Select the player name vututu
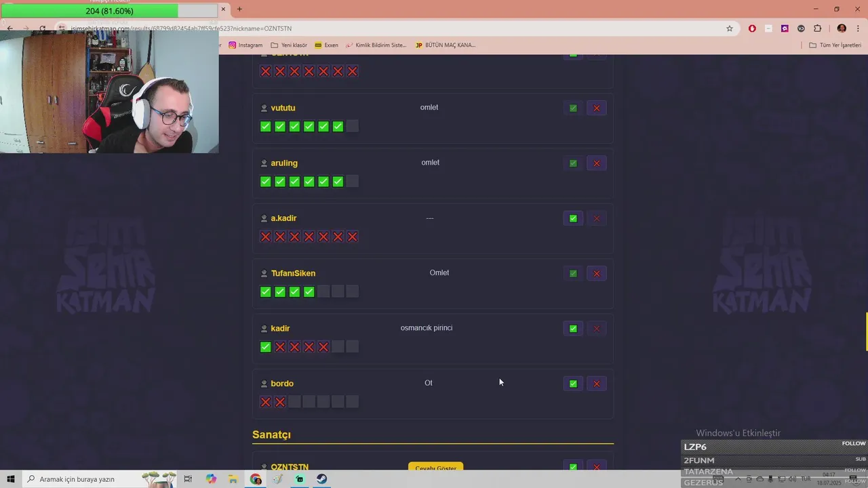The width and height of the screenshot is (868, 488). [283, 108]
